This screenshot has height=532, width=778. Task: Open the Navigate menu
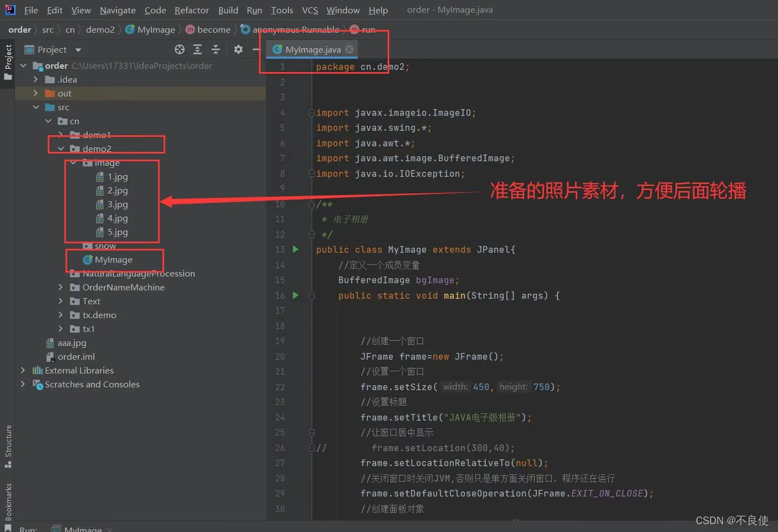point(118,10)
